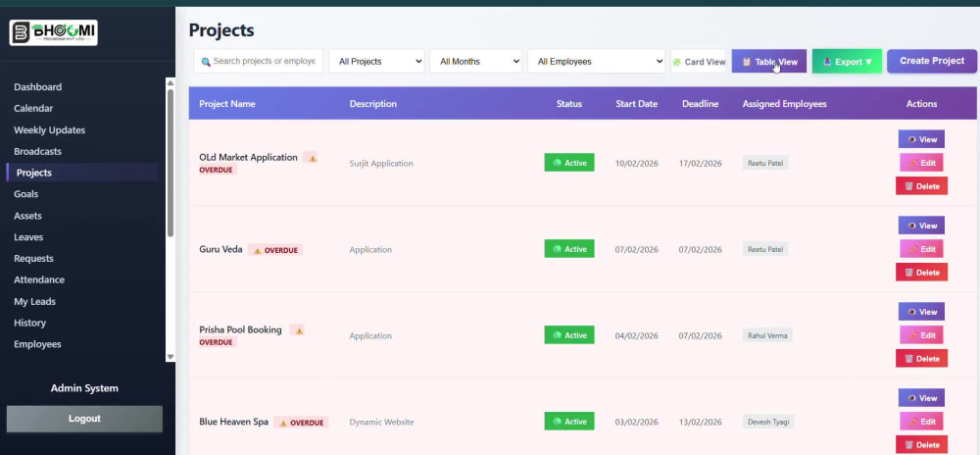This screenshot has height=455, width=980.
Task: Click the Start Date column header
Action: tap(636, 104)
